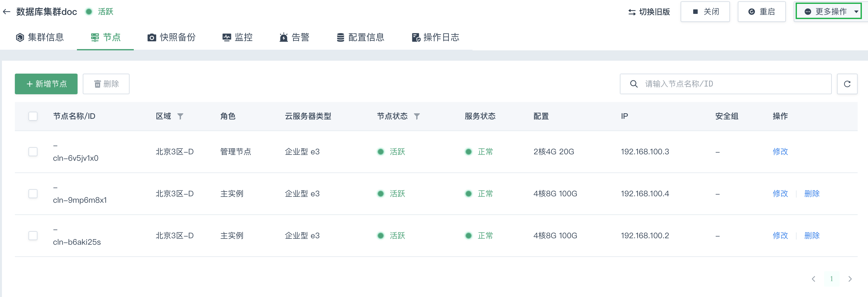Go back using the left arrow icon
This screenshot has height=297, width=868.
pyautogui.click(x=6, y=12)
